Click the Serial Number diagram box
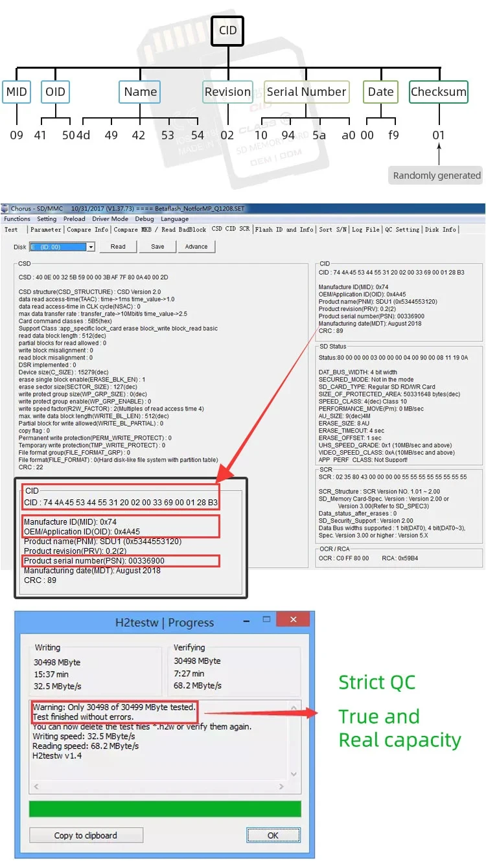 click(x=307, y=92)
